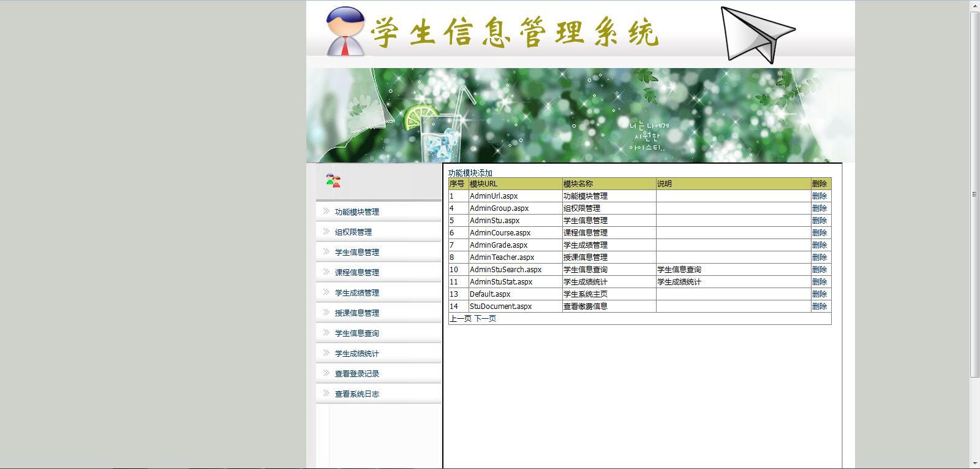Select the Default.aspx cell

[515, 294]
